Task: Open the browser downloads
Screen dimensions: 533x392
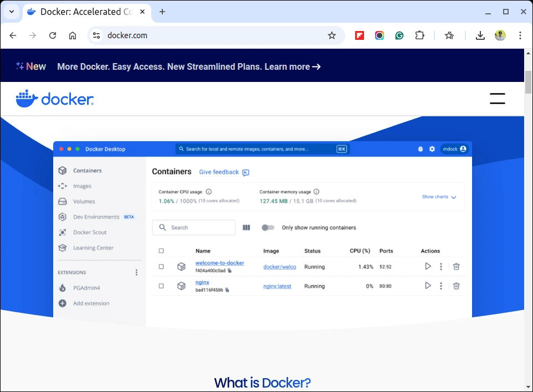Action: pos(480,35)
